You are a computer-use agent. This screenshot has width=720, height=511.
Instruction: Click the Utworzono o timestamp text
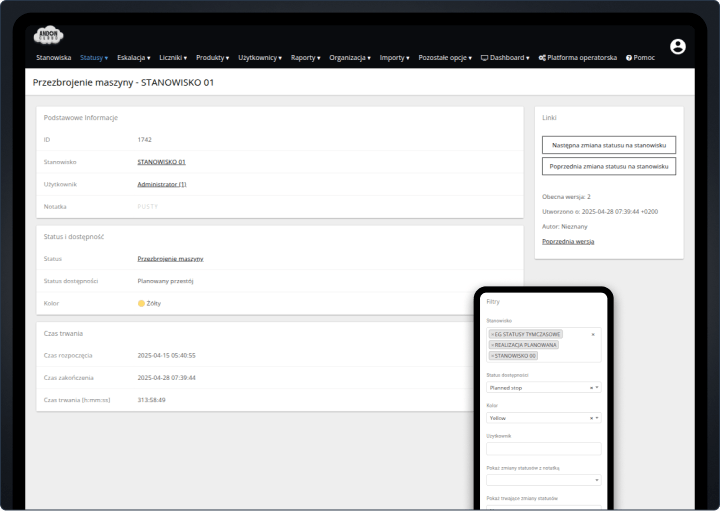pos(600,212)
